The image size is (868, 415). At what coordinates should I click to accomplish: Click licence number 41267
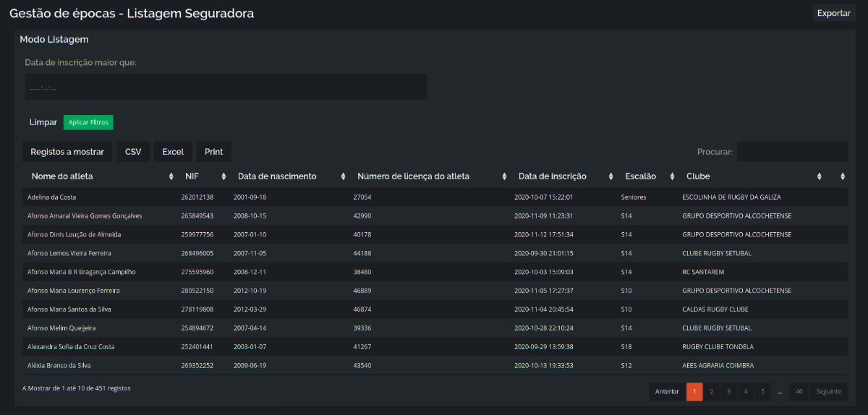tap(362, 347)
